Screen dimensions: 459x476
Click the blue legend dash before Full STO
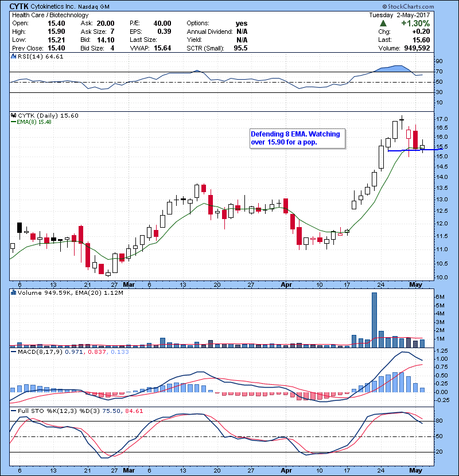(x=13, y=411)
